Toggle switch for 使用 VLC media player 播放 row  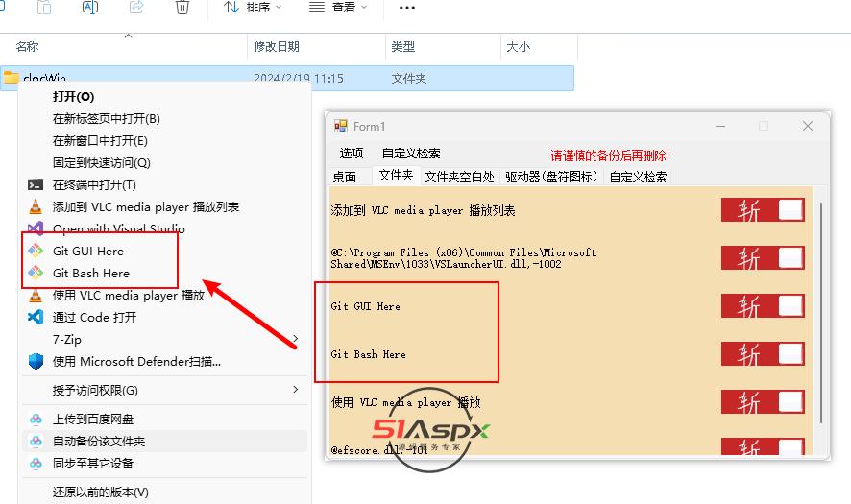pos(763,402)
